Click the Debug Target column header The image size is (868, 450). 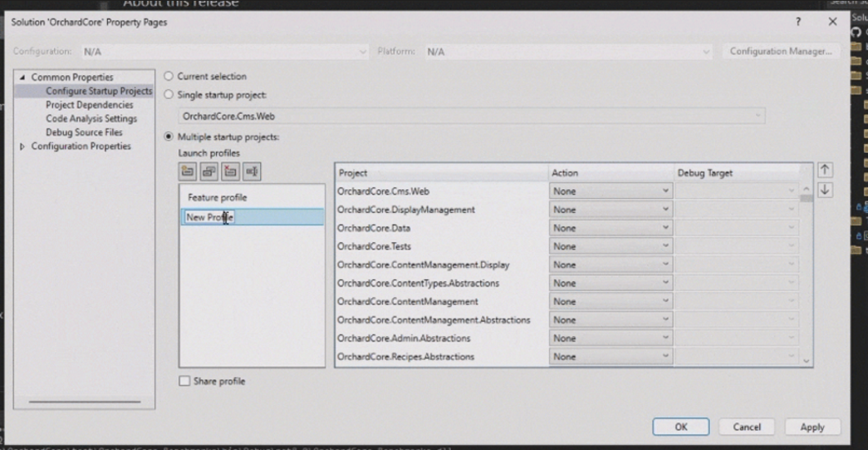click(737, 173)
